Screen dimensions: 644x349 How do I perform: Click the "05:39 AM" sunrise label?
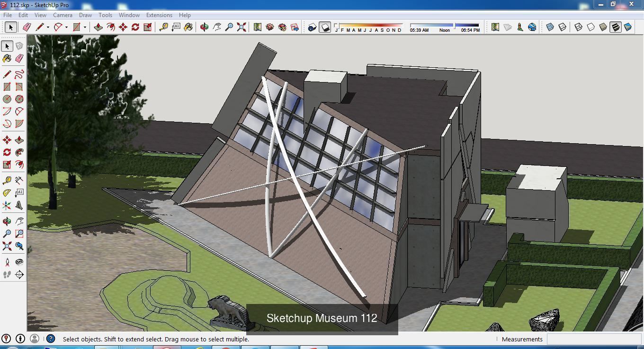[419, 30]
